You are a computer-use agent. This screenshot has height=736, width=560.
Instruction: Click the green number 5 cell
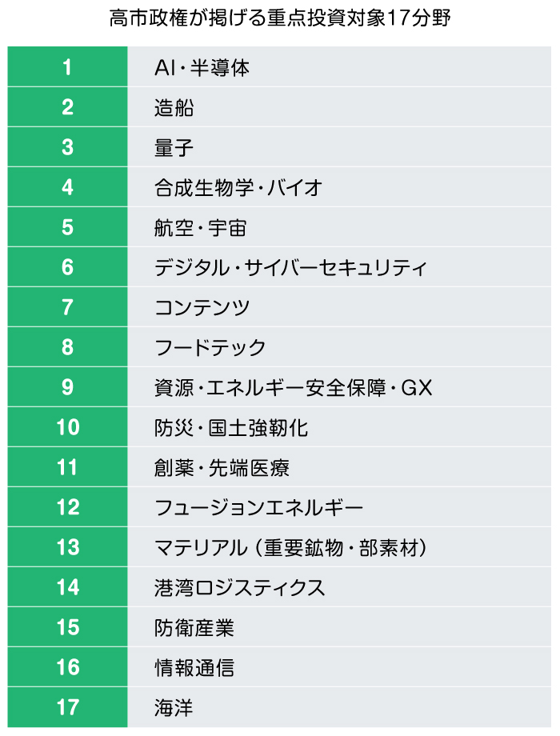[x=67, y=227]
